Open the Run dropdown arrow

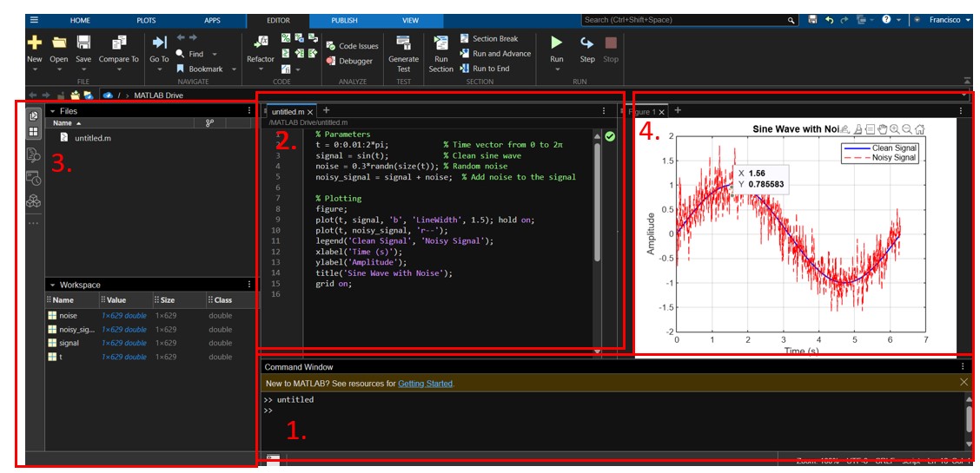coord(556,70)
